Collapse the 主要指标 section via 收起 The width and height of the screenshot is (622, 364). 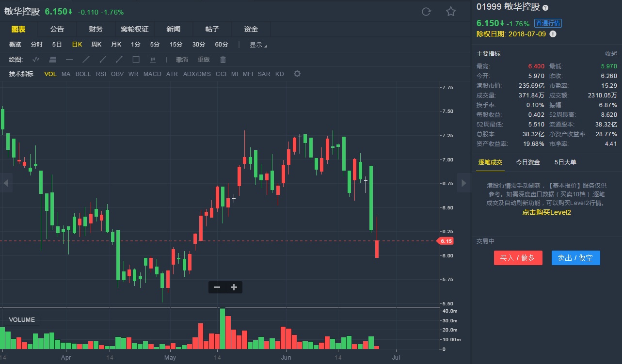[x=611, y=54]
